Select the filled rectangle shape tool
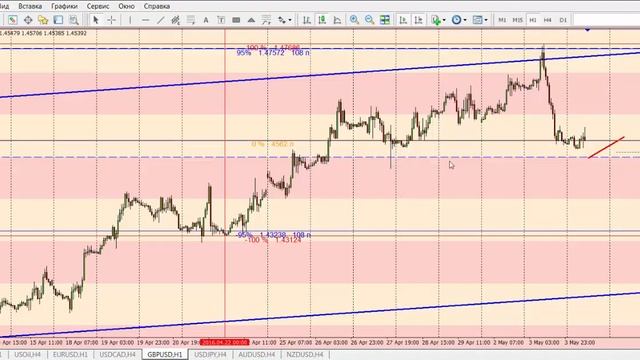Screen dimensions: 640x360 click(236, 20)
